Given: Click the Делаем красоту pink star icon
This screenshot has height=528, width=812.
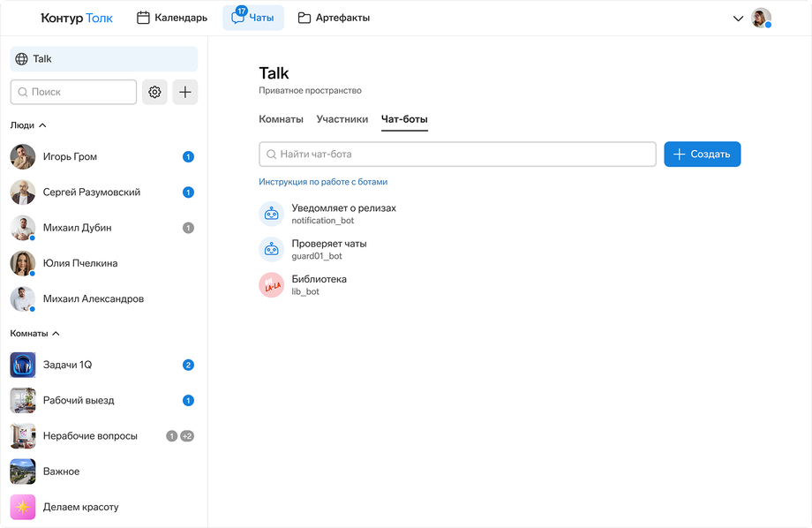Looking at the screenshot, I should tap(23, 507).
